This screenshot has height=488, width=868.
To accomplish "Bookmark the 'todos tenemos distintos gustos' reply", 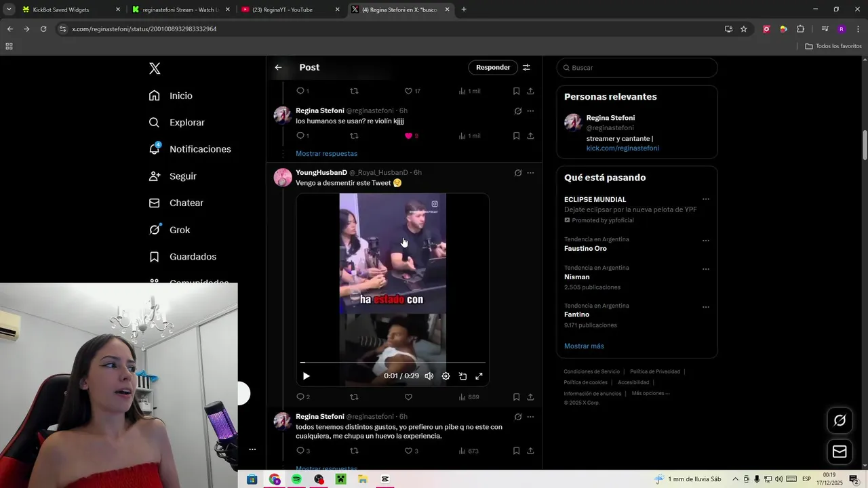I will 516,451.
